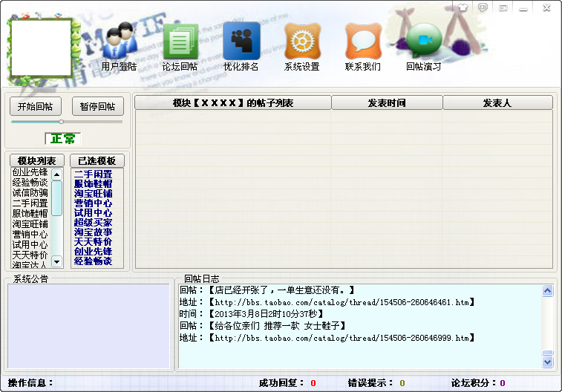Select 创业先锋 in selected templates list
The height and width of the screenshot is (392, 562).
(x=94, y=252)
